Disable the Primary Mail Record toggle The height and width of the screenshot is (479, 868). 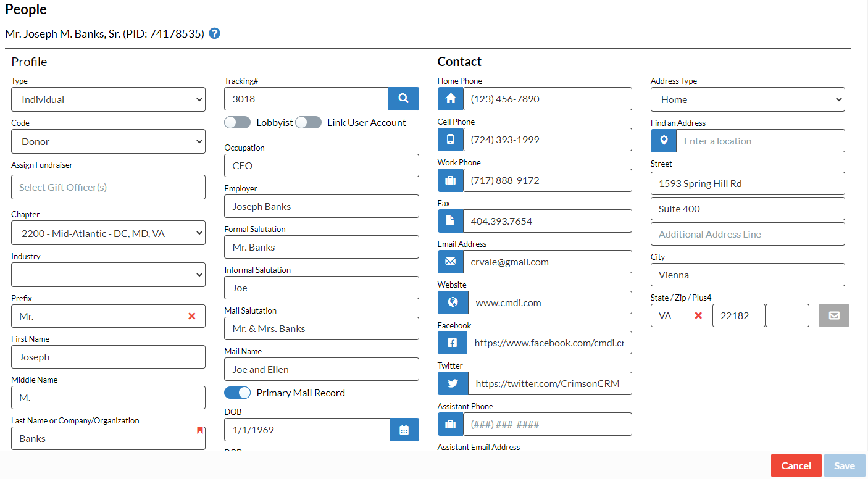click(x=236, y=393)
